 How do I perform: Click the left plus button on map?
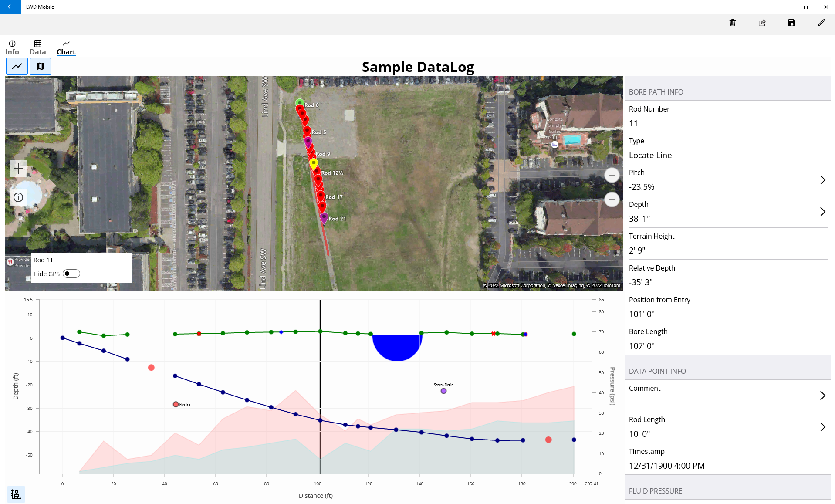pyautogui.click(x=18, y=169)
